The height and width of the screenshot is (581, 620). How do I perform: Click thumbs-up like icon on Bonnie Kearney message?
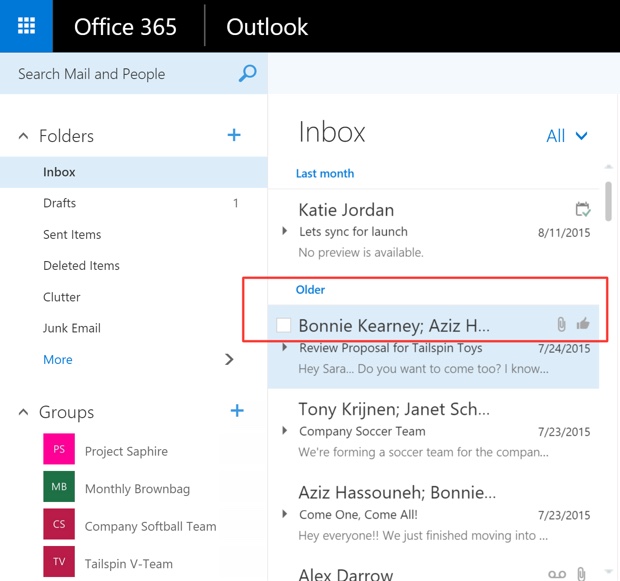point(583,324)
